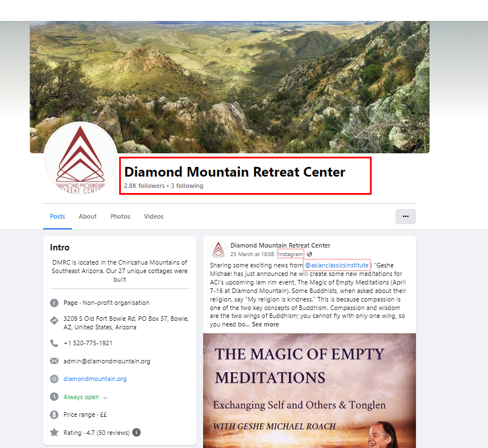
Task: Click the envelope icon beside admin@diamondmountain.org
Action: pos(54,361)
